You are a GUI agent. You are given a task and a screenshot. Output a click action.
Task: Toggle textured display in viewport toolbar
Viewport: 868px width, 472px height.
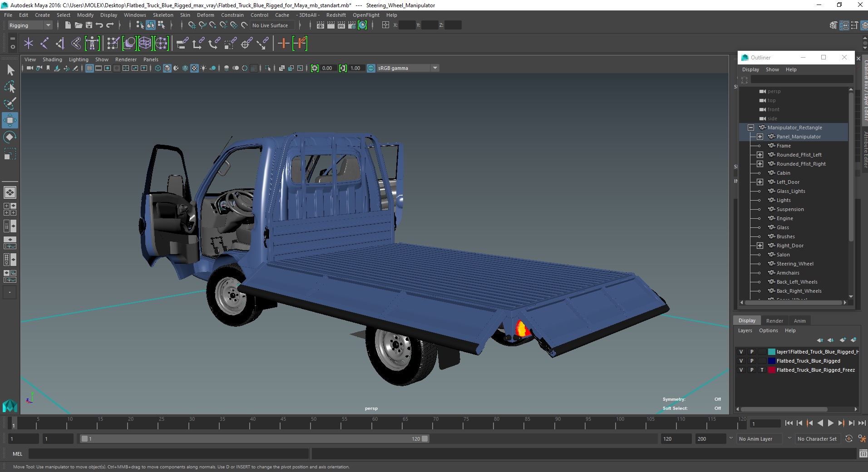pyautogui.click(x=194, y=68)
